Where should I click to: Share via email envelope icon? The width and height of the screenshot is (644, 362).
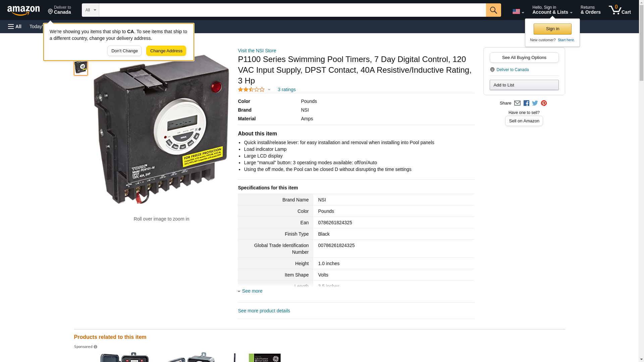pyautogui.click(x=517, y=103)
